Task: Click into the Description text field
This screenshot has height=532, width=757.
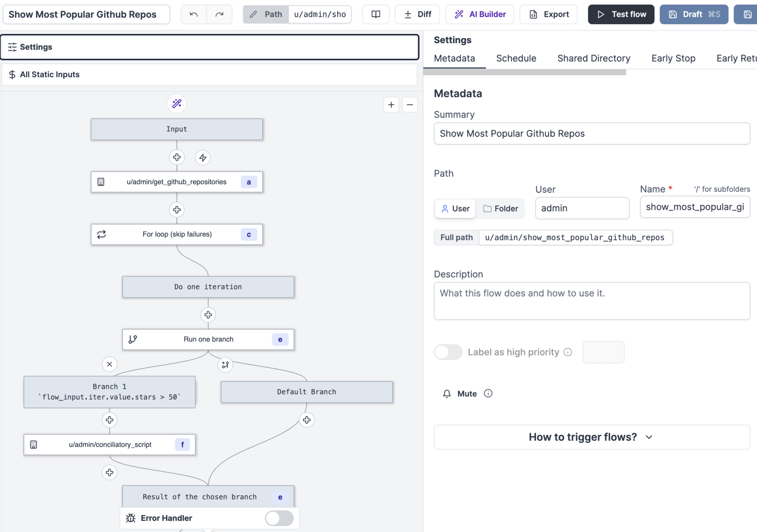Action: 591,301
